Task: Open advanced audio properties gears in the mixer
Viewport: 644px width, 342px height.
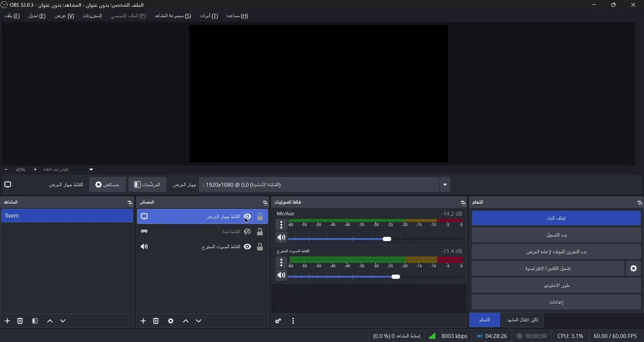Action: (278, 321)
